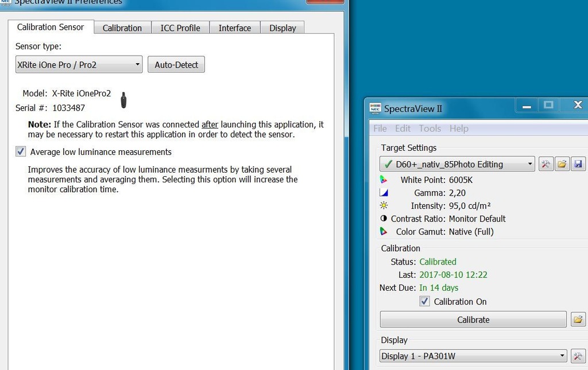
Task: Click the save target floppy disk icon
Action: pyautogui.click(x=578, y=164)
